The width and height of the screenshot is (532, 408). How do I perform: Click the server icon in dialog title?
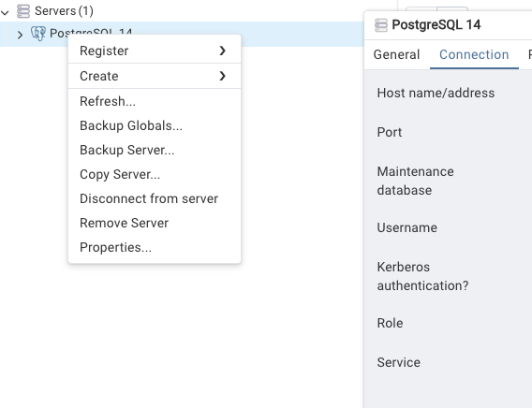(x=380, y=25)
